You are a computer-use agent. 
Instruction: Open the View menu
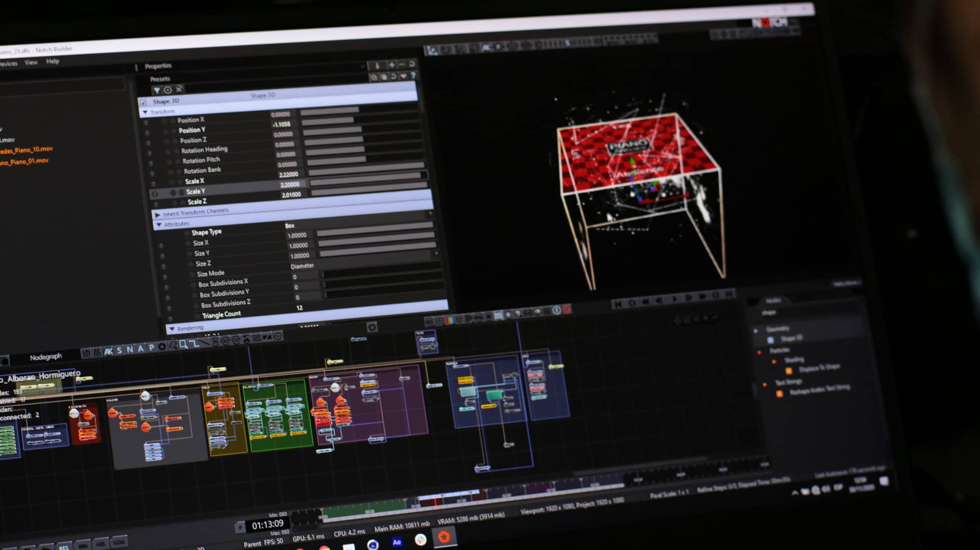point(31,62)
